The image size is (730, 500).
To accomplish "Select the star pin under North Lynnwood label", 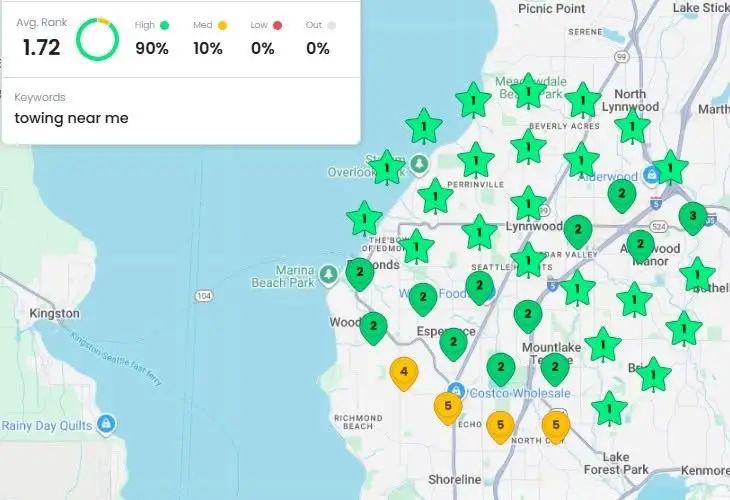I will click(632, 127).
